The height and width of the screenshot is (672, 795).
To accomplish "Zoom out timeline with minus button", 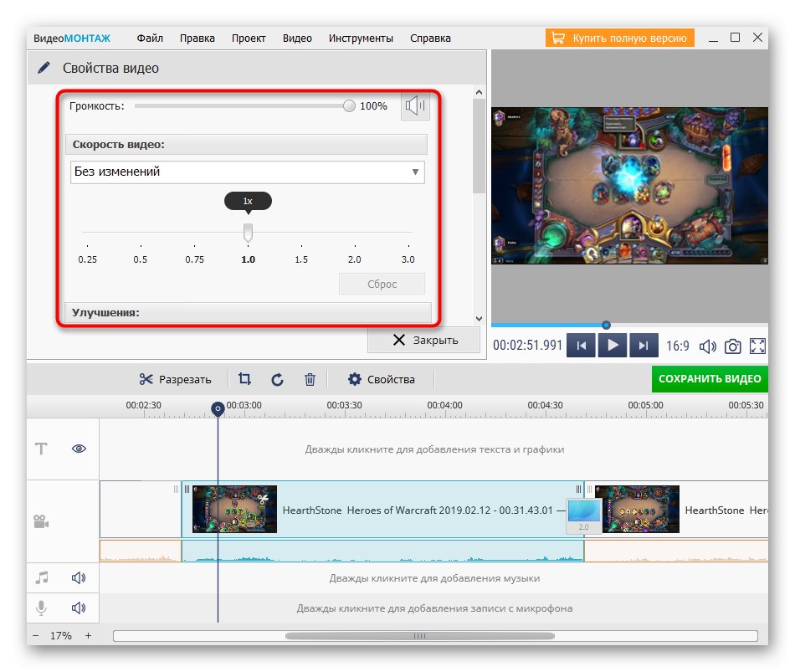I will coord(35,636).
